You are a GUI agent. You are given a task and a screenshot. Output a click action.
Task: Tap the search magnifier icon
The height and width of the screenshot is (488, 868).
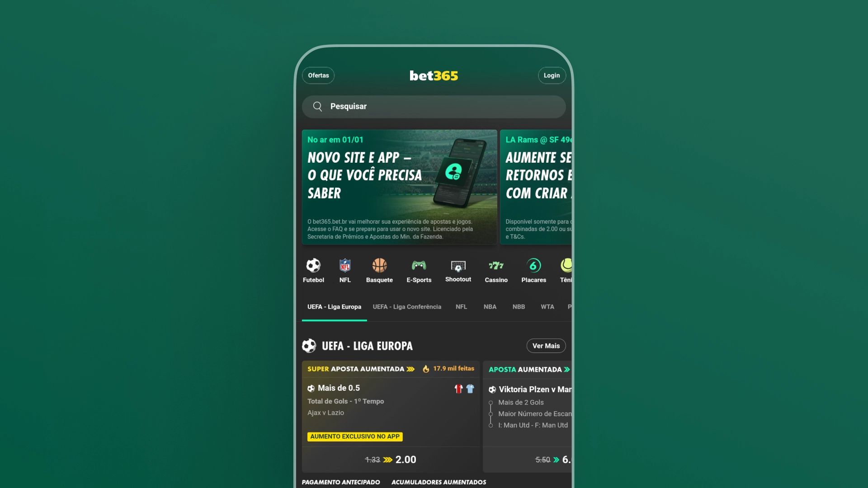(x=318, y=106)
